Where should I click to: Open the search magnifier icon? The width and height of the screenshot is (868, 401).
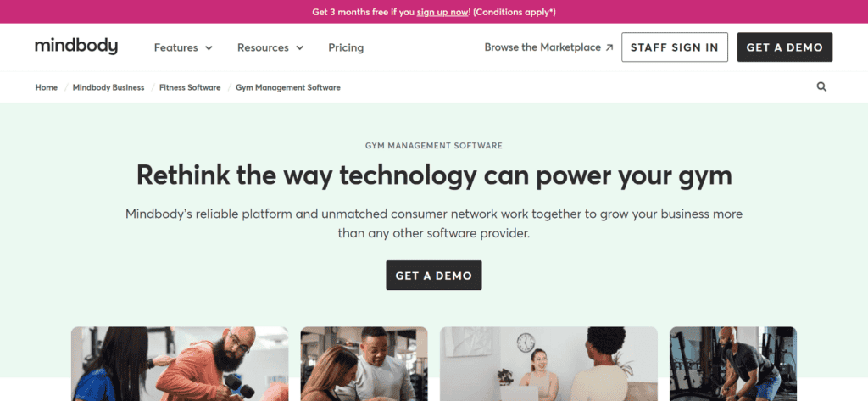(821, 87)
